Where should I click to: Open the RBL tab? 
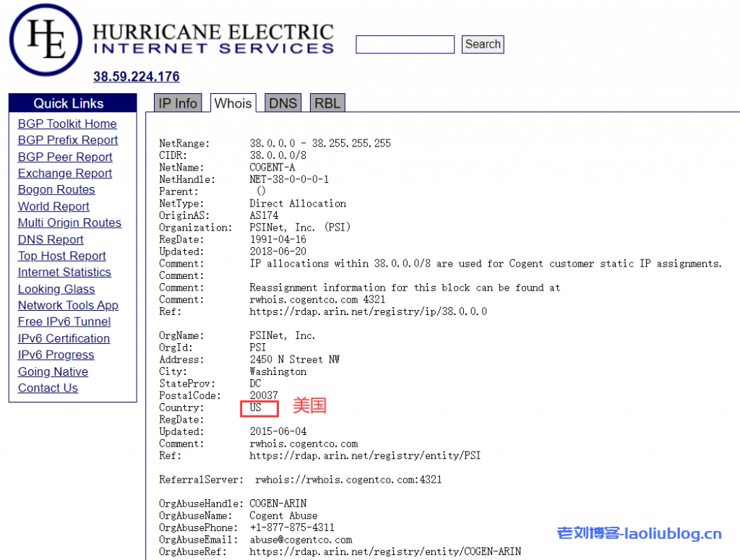pyautogui.click(x=327, y=103)
